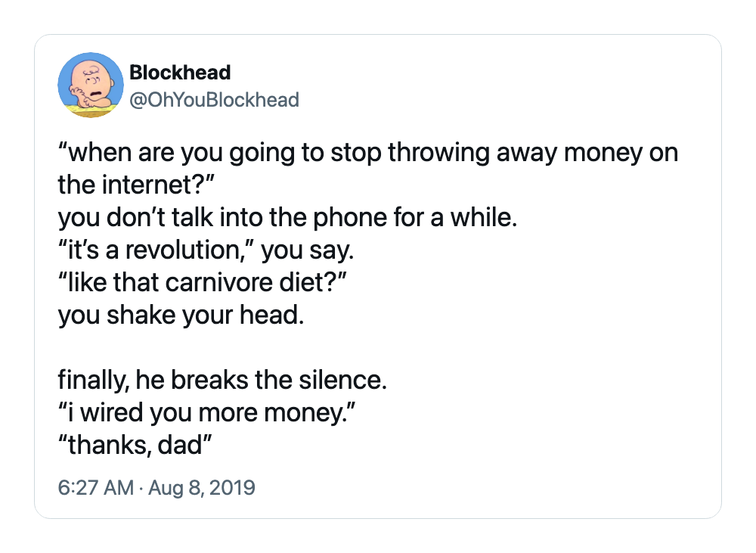The image size is (756, 553).
Task: Select the word 'silence' in the tweet
Action: pyautogui.click(x=340, y=380)
